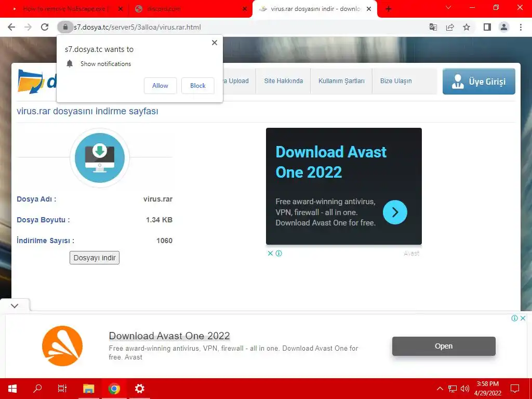
Task: Open the taskbar clock and date
Action: (487, 389)
